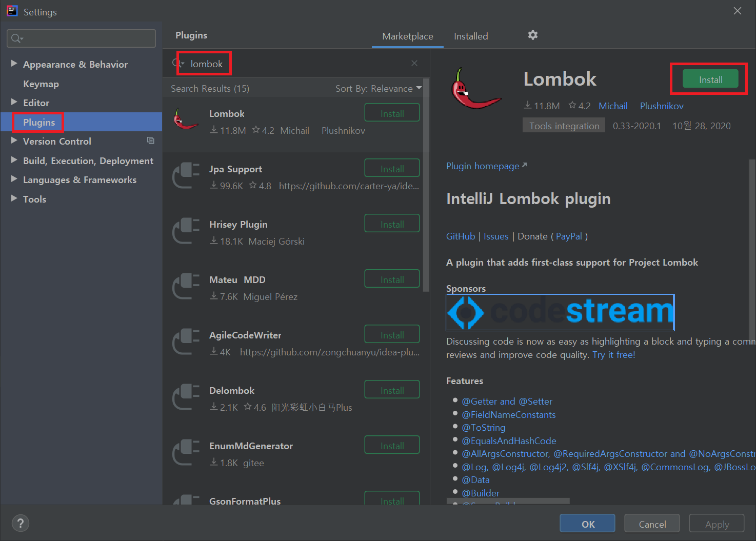This screenshot has height=541, width=756.
Task: Install the AgileCodeWriter plugin
Action: [392, 335]
